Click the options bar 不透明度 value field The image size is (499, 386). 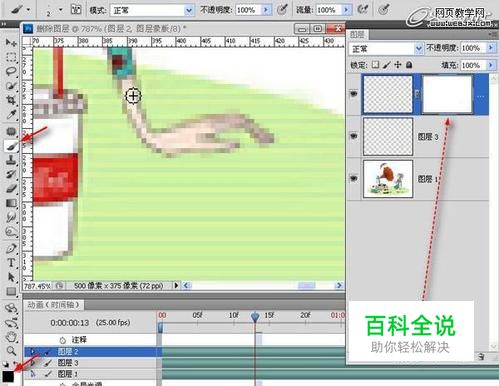point(249,10)
